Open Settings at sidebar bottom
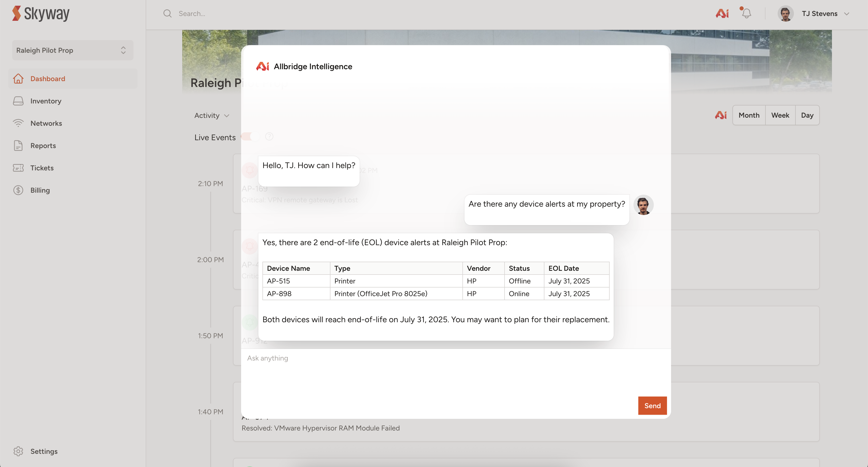 44,451
